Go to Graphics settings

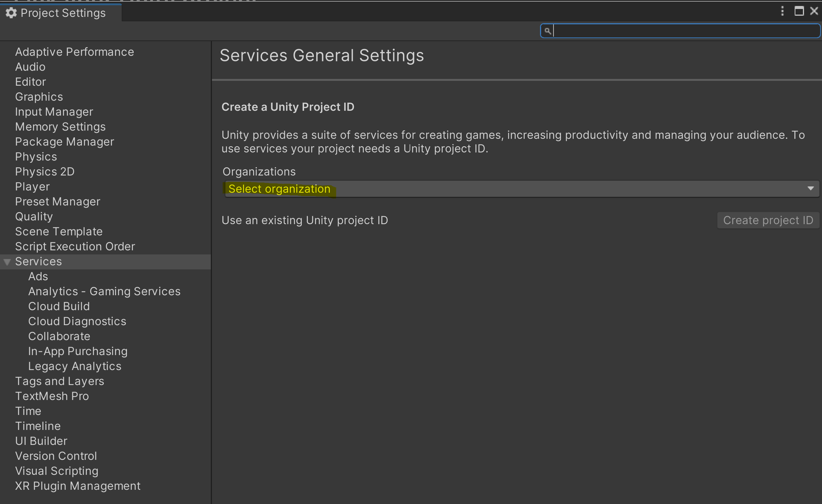click(x=39, y=97)
